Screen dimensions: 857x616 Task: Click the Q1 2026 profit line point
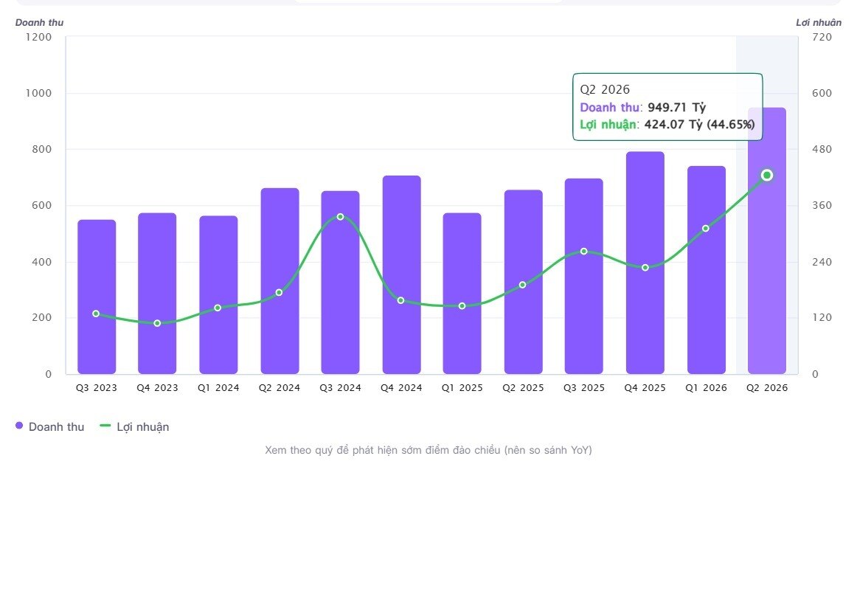point(706,229)
